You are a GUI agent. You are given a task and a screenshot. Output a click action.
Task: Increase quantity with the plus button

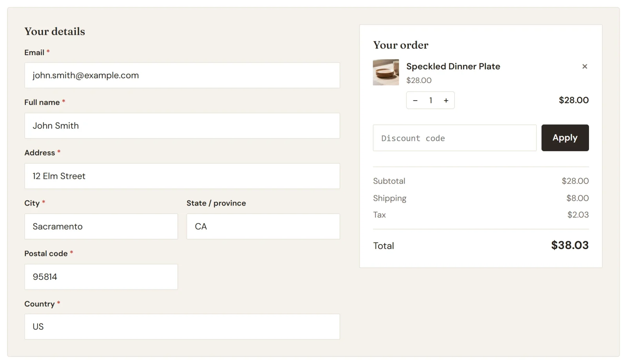tap(446, 101)
